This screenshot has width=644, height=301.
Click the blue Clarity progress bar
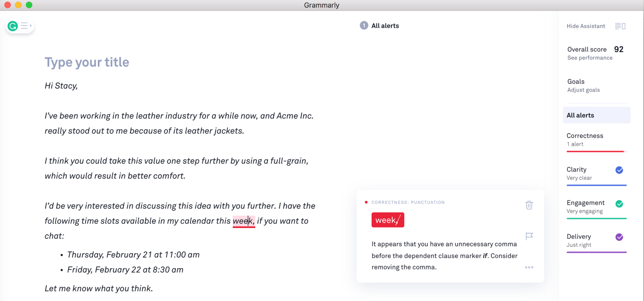coord(596,185)
